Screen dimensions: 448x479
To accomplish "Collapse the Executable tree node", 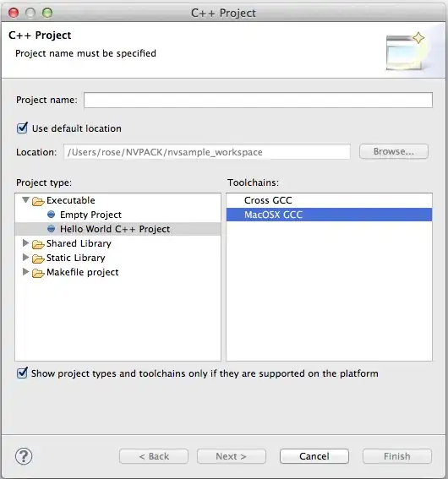I will pyautogui.click(x=25, y=200).
